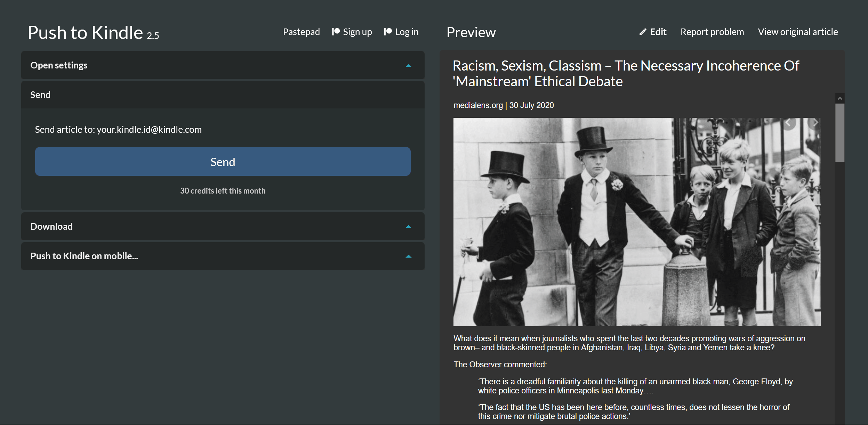Click the Send section header
868x425 pixels.
[223, 95]
